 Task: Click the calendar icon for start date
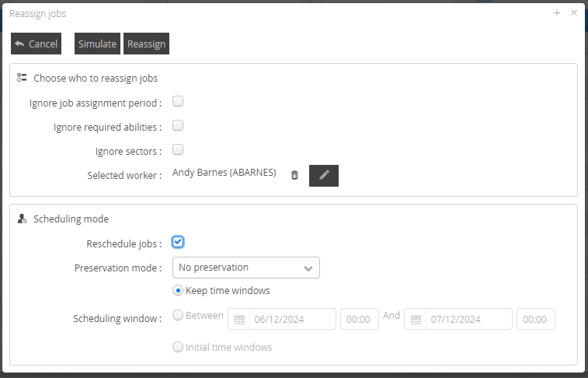(239, 320)
